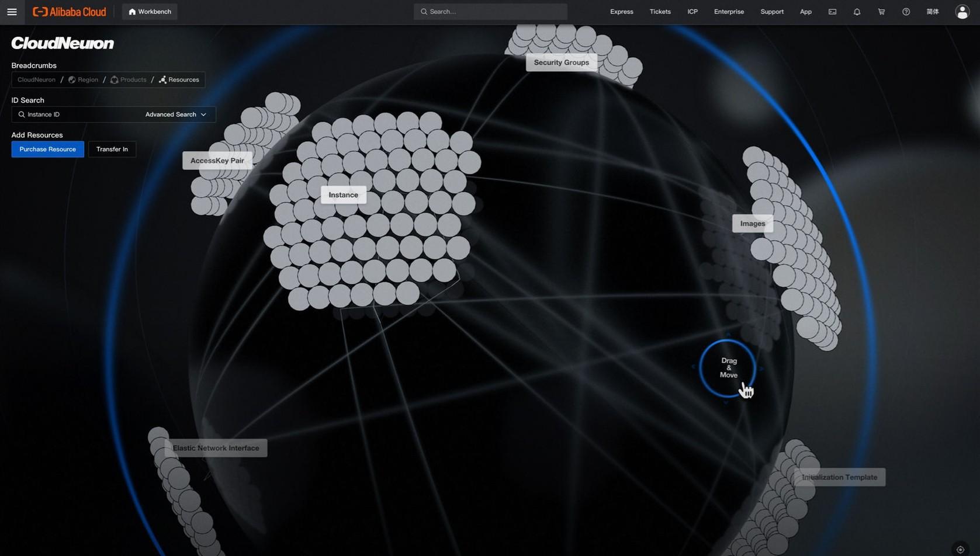Select the Initialization Template label
The image size is (980, 556).
tap(839, 477)
